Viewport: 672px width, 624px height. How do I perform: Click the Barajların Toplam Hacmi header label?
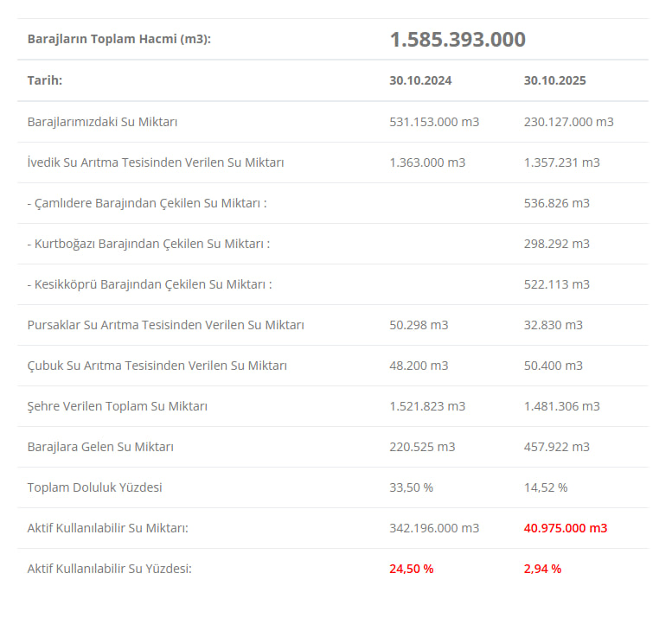(118, 40)
